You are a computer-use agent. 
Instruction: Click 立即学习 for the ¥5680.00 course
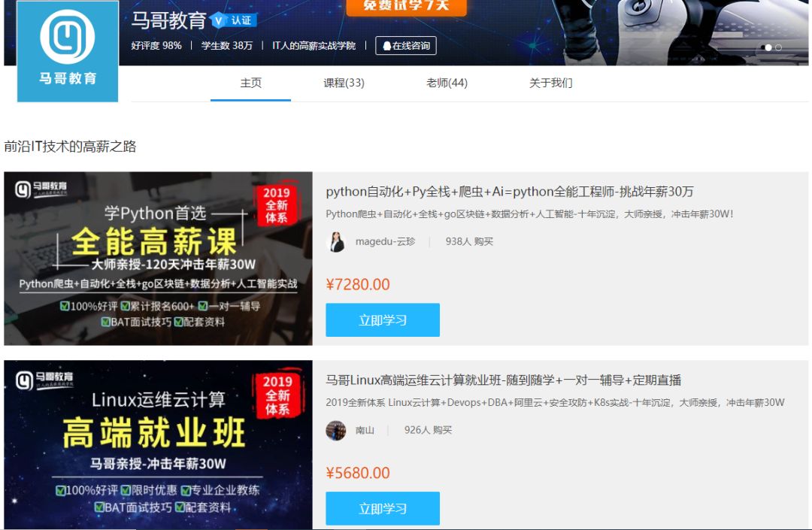coord(383,508)
